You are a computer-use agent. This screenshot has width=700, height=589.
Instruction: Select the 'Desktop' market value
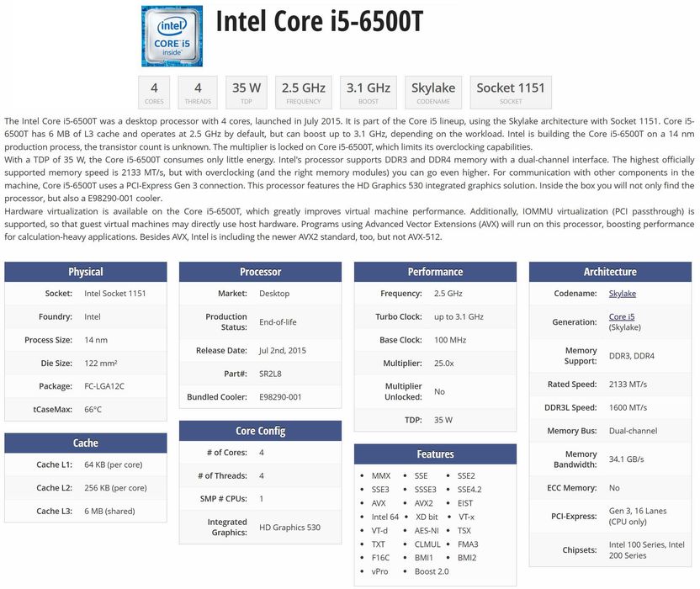click(274, 294)
